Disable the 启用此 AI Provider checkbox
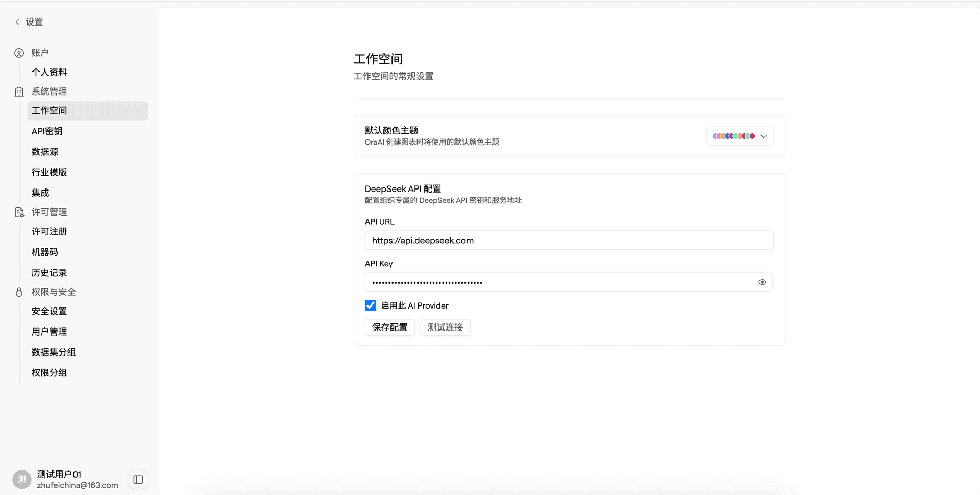Screen dimensions: 980x495 pos(370,305)
